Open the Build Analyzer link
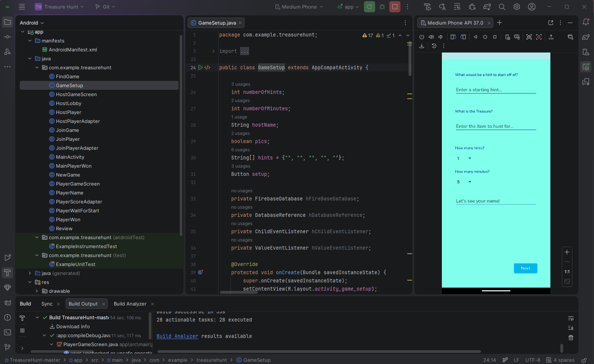Screen dimensions: 594x364 pyautogui.click(x=177, y=336)
